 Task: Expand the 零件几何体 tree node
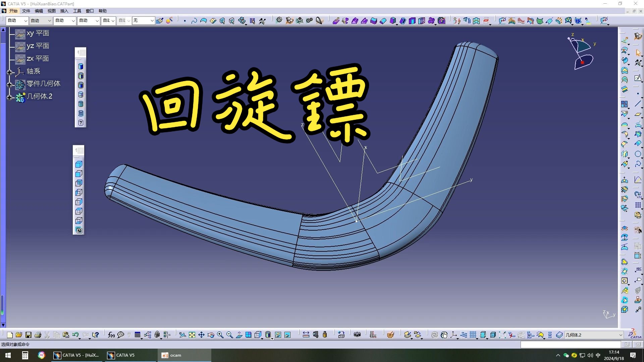click(x=10, y=84)
